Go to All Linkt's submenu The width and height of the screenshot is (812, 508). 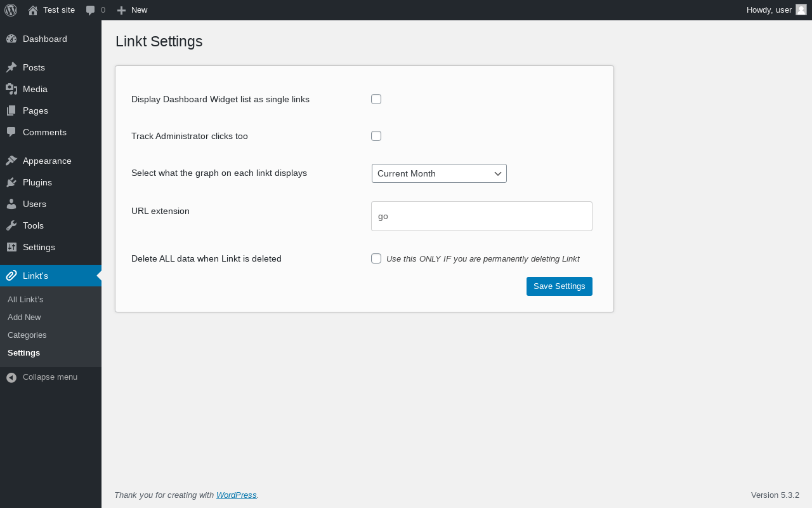pos(25,299)
